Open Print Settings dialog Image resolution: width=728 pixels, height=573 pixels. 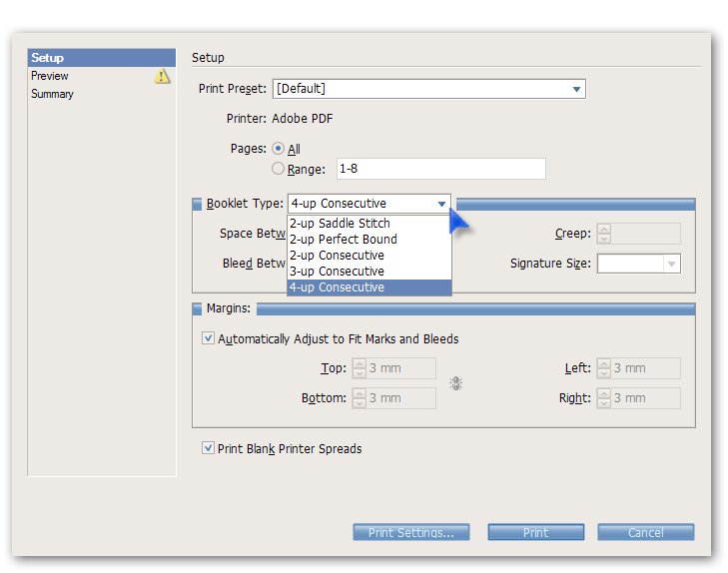point(410,532)
